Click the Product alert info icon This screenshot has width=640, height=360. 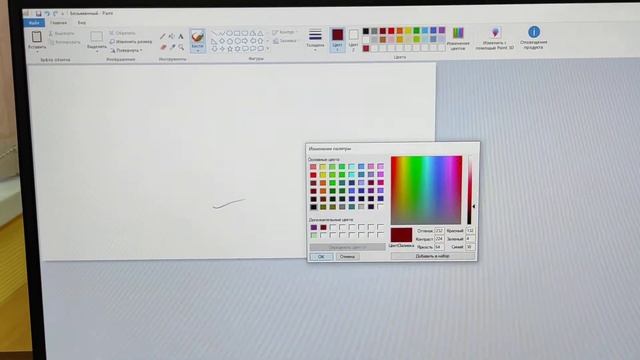[534, 31]
